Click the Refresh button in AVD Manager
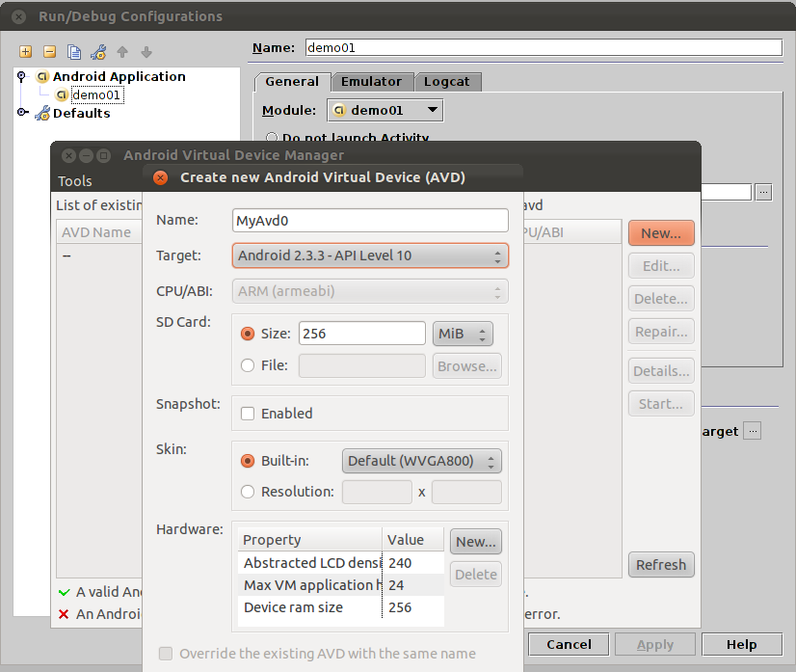 point(661,565)
